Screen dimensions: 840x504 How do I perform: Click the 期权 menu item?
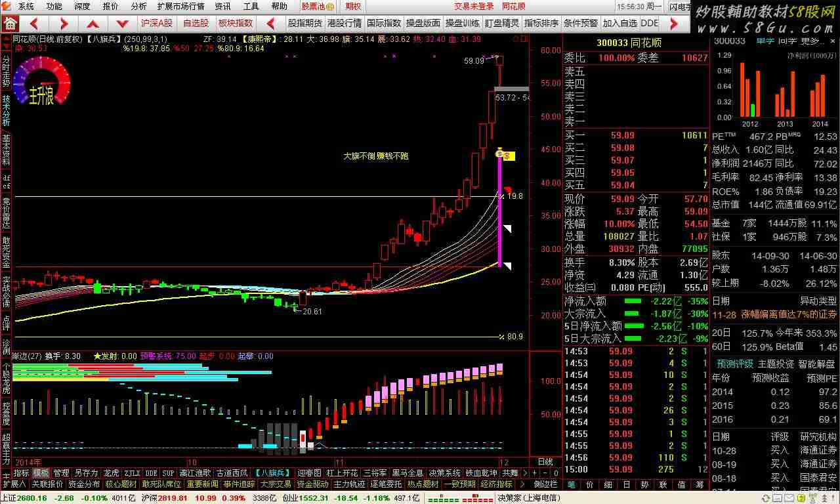[x=353, y=7]
